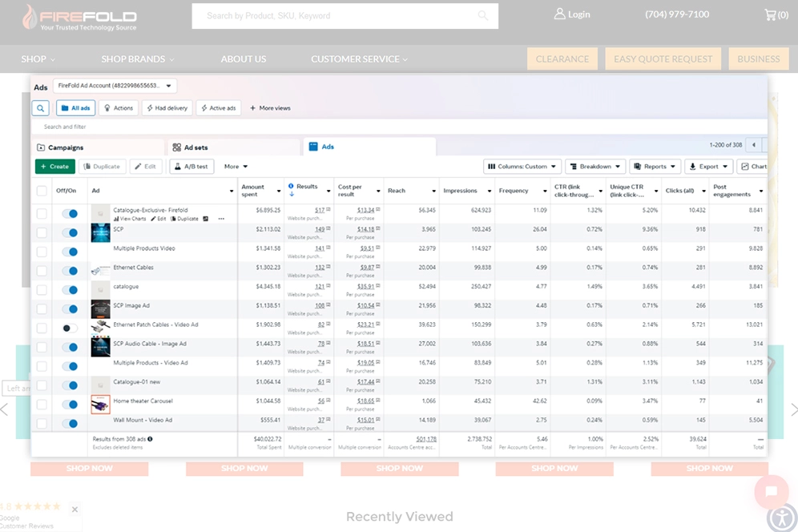The image size is (798, 532).
Task: Open the FireFold Ad Account dropdown
Action: [115, 86]
